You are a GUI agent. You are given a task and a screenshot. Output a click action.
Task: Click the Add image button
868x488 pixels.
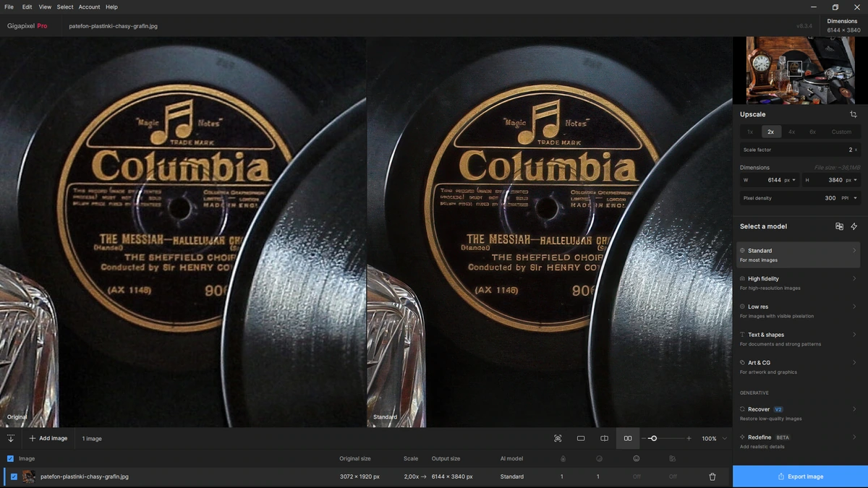tap(48, 438)
